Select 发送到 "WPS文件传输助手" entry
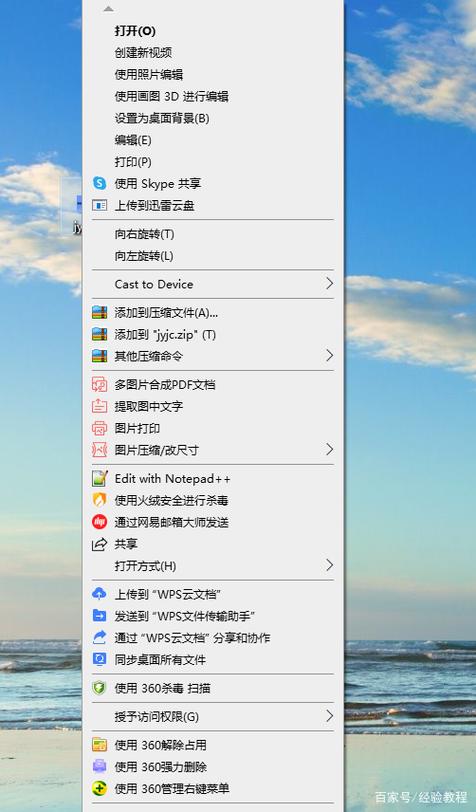 pos(185,616)
